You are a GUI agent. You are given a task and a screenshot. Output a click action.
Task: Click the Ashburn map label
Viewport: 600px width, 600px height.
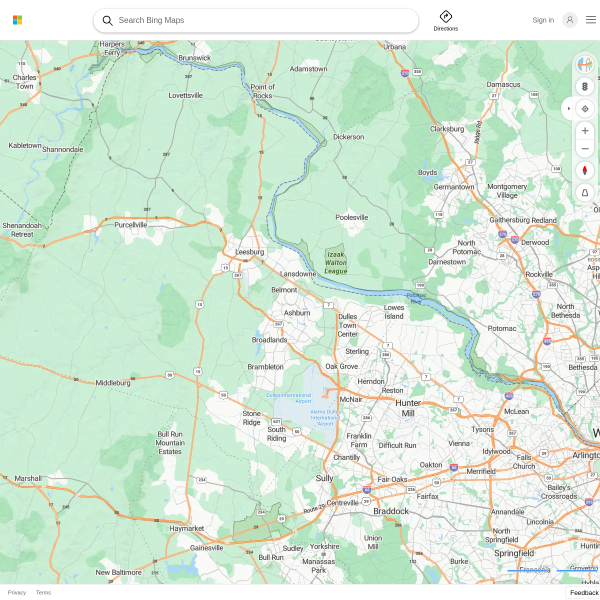tap(297, 313)
